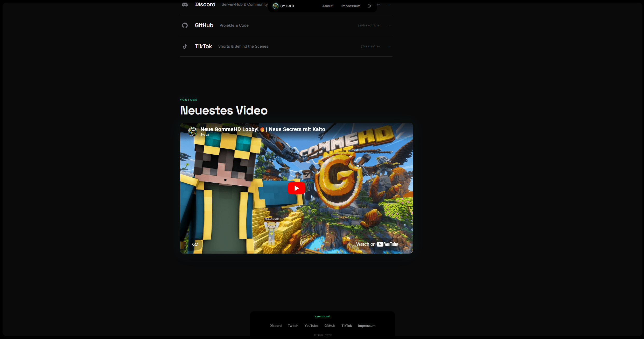Click the Server-Hub & Community text
644x339 pixels.
tap(245, 4)
